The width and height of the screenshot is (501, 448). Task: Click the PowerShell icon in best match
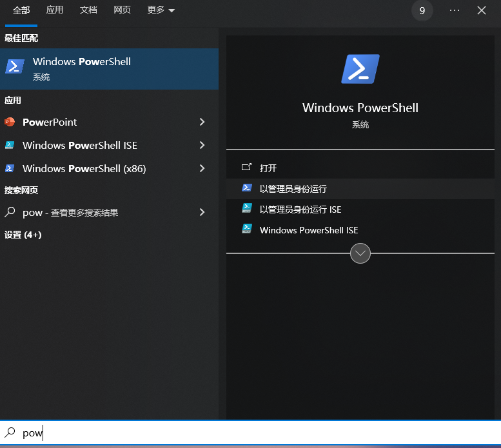pyautogui.click(x=15, y=66)
